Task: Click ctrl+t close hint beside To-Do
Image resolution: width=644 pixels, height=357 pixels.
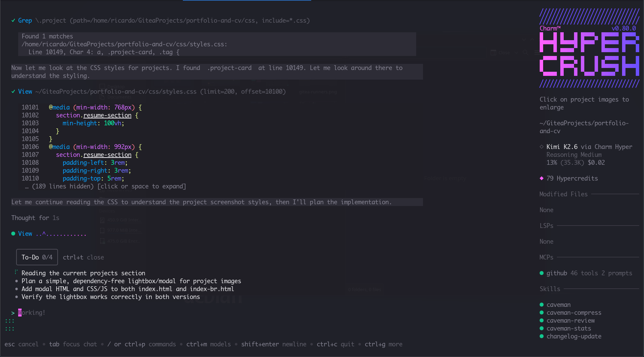Action: [x=83, y=257]
